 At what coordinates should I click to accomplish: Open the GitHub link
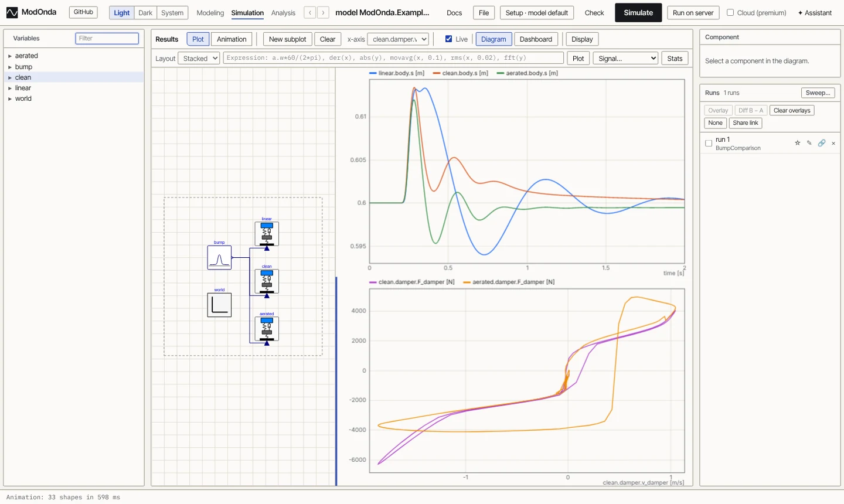(x=83, y=12)
